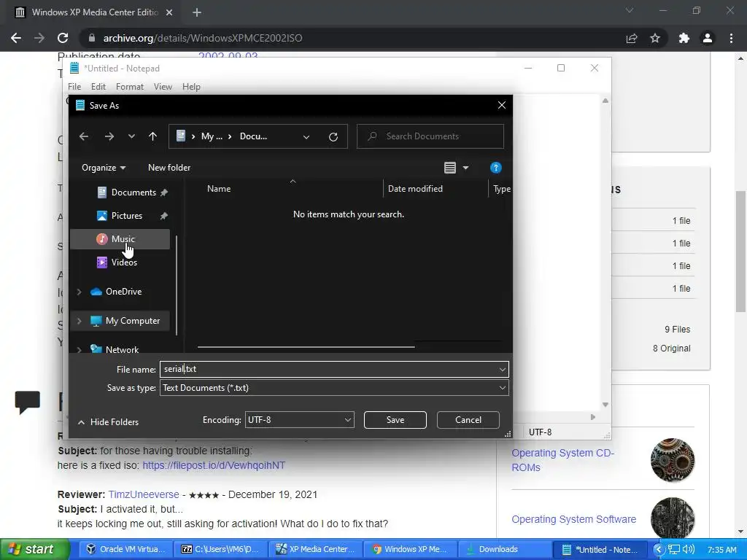Click Cancel in Save As dialog

click(x=468, y=419)
